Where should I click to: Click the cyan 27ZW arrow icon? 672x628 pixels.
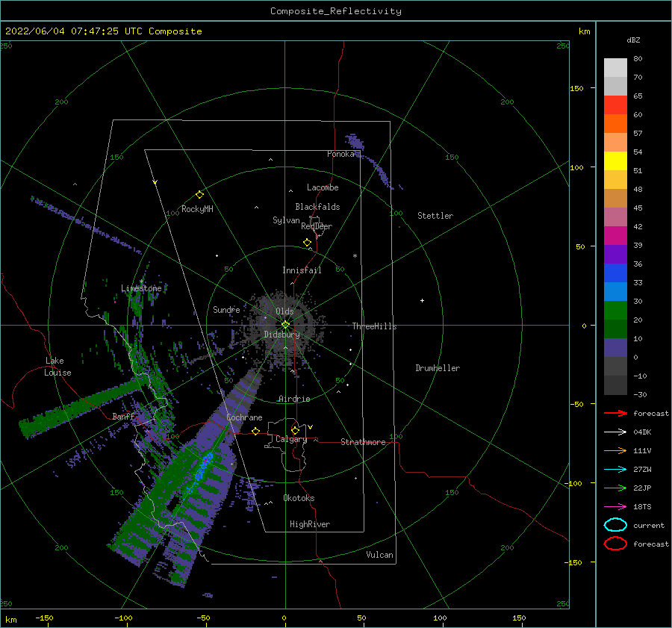[615, 469]
